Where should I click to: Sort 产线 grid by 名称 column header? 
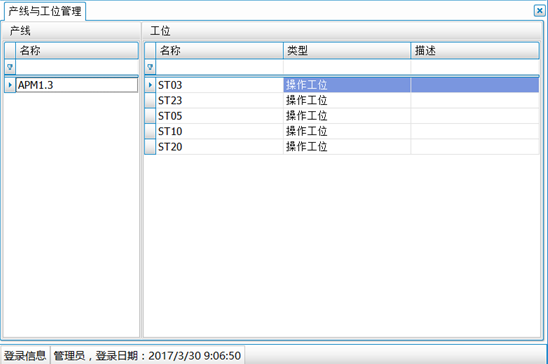tap(77, 51)
